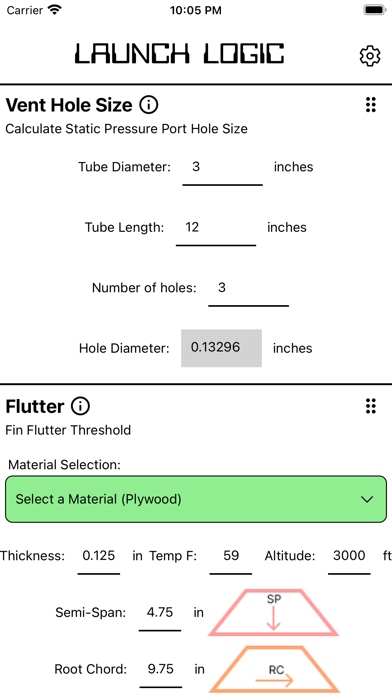Edit the Number of holes field
392x696 pixels.
coord(249,289)
